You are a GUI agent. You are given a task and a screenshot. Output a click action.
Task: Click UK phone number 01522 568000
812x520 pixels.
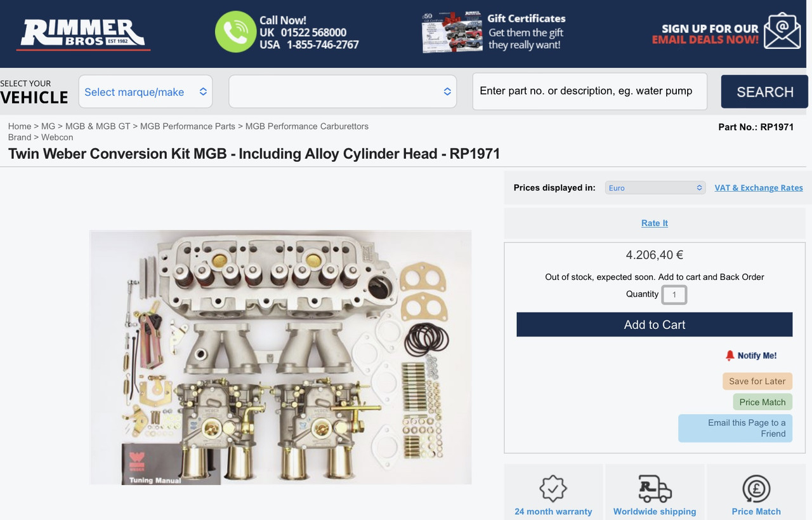[x=313, y=32]
